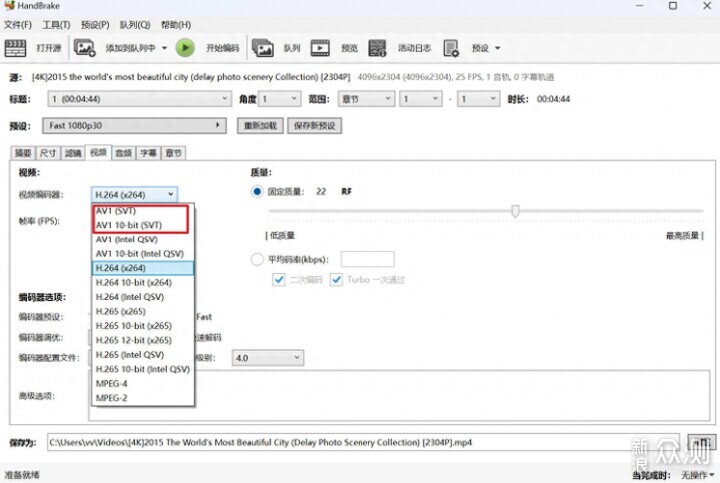The width and height of the screenshot is (720, 483).
Task: Switch to the 摘要 tab
Action: (x=23, y=153)
